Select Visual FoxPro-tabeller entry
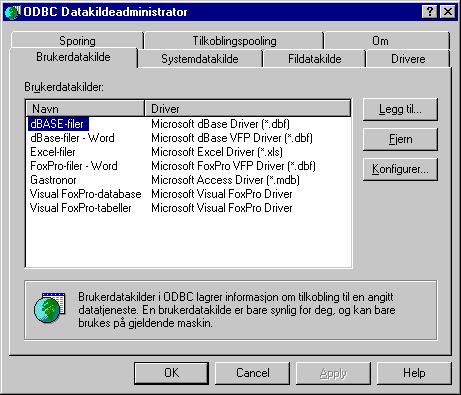 [x=81, y=208]
